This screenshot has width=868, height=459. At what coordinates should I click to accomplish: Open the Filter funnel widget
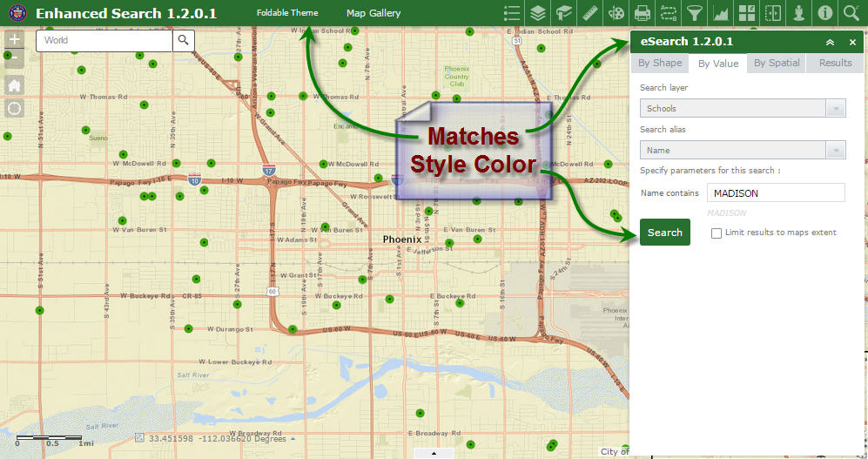(695, 13)
